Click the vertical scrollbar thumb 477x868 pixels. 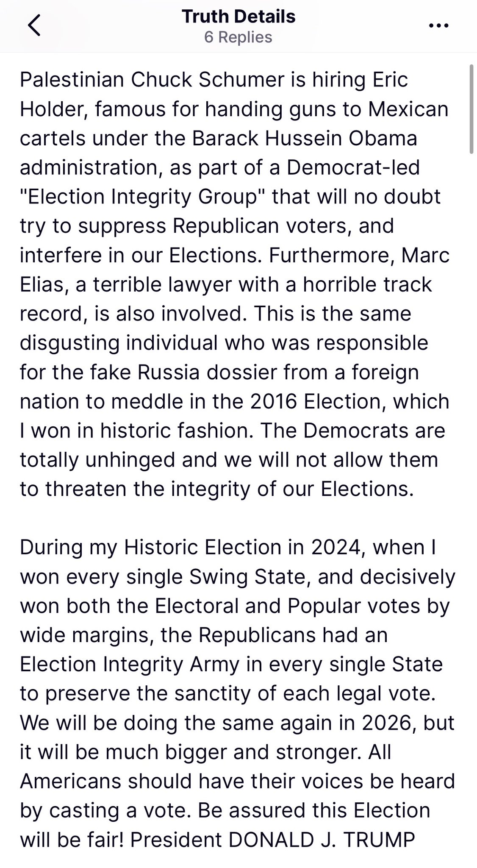(471, 109)
